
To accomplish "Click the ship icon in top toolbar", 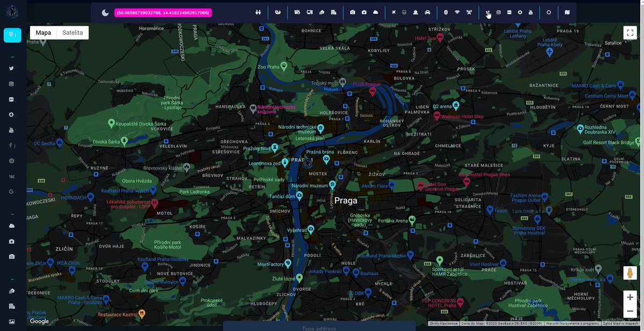I will (x=415, y=12).
